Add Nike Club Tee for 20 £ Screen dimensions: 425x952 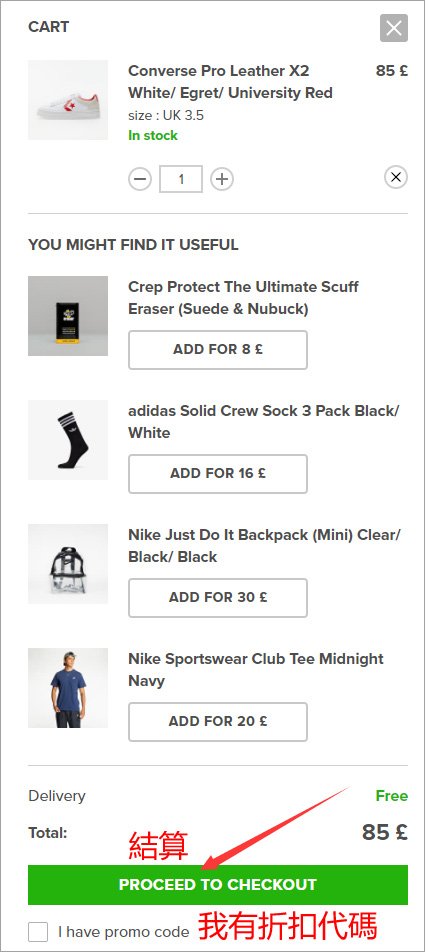(218, 721)
